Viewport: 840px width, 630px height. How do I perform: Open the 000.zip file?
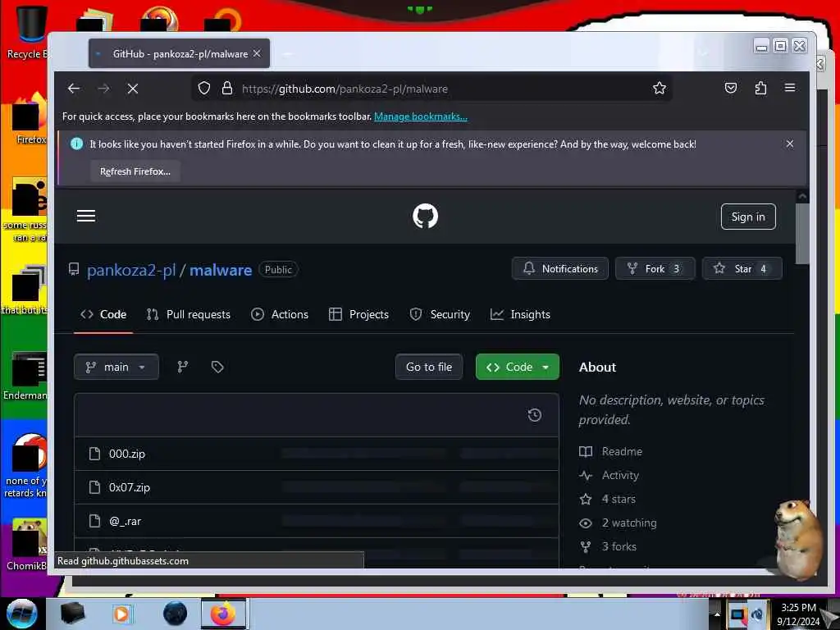(127, 454)
